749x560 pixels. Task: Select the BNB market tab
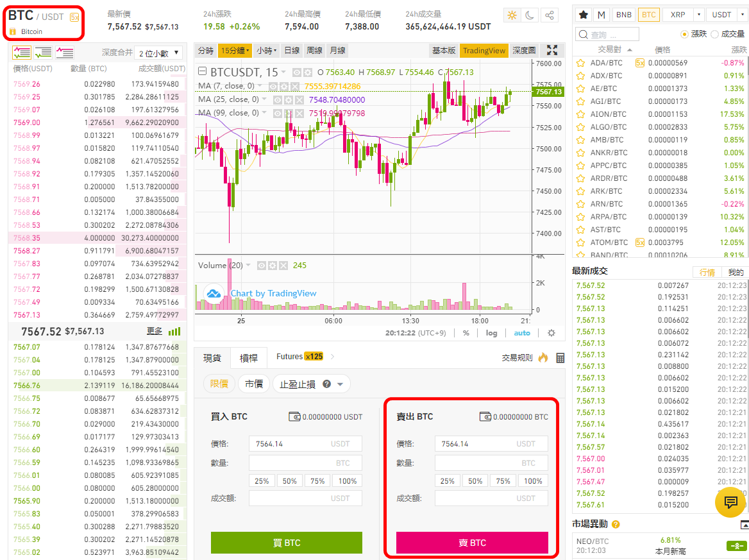623,15
